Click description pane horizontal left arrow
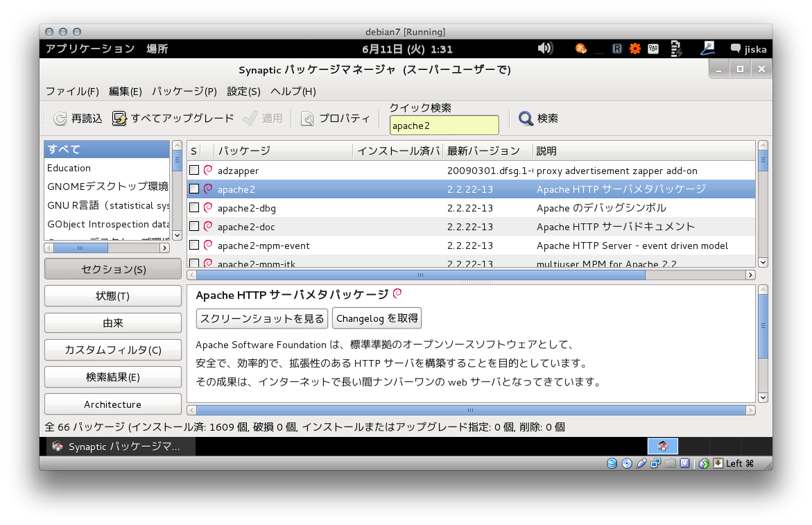This screenshot has width=812, height=525. [x=191, y=410]
